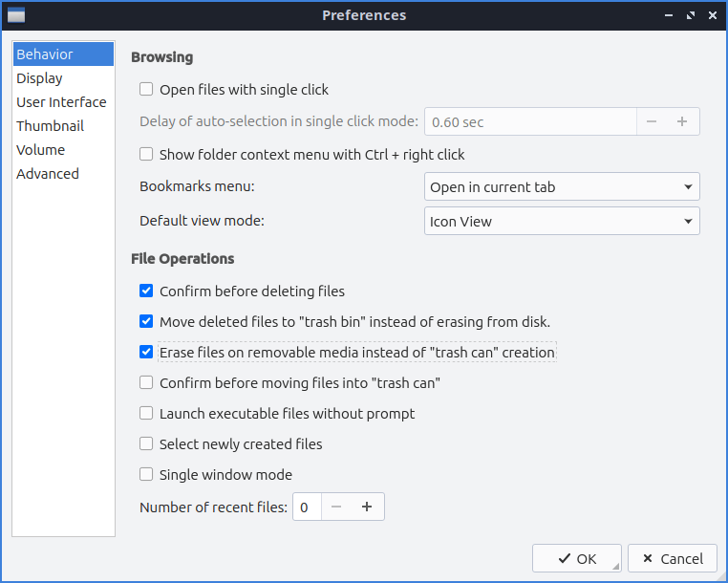728x583 pixels.
Task: Open the Bookmarks menu dropdown
Action: (x=562, y=187)
